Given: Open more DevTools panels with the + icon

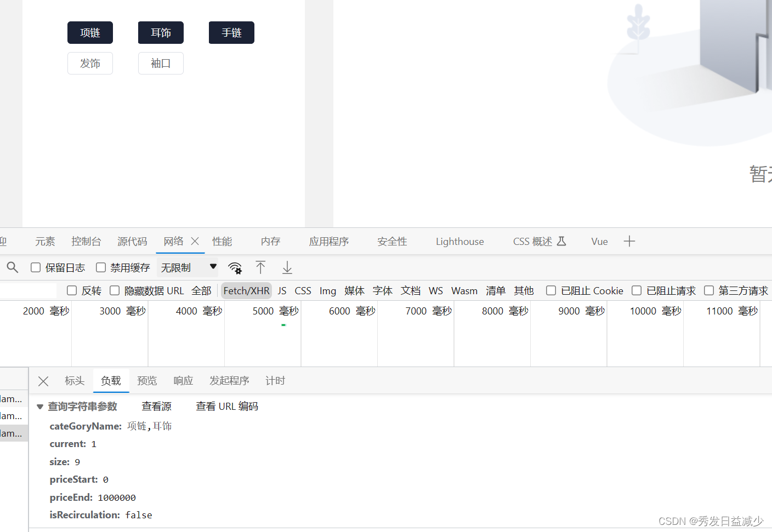Looking at the screenshot, I should tap(629, 241).
